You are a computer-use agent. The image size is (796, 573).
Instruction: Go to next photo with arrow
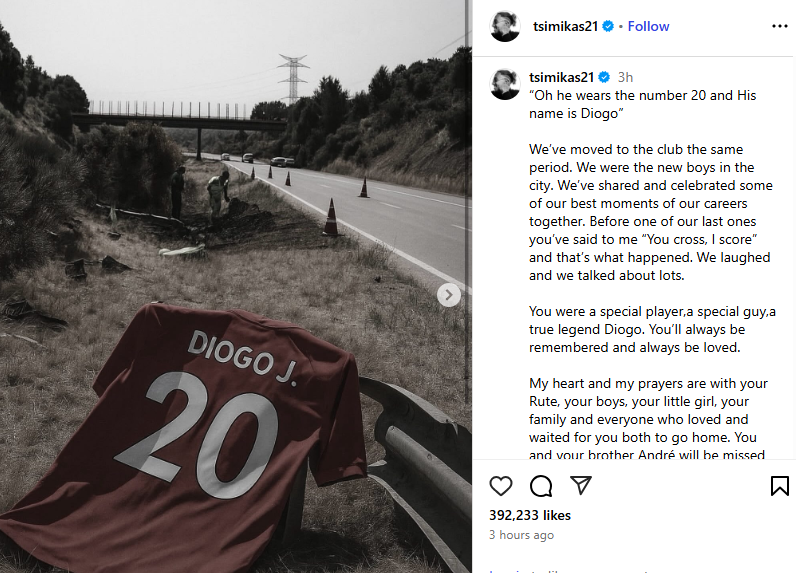pos(449,295)
